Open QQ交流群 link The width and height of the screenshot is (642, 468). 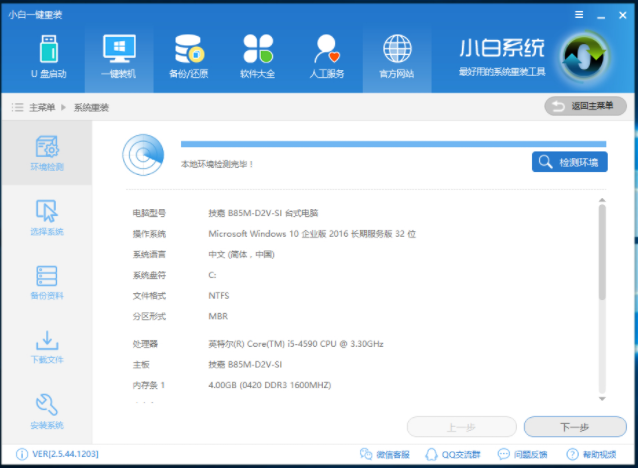(x=453, y=454)
